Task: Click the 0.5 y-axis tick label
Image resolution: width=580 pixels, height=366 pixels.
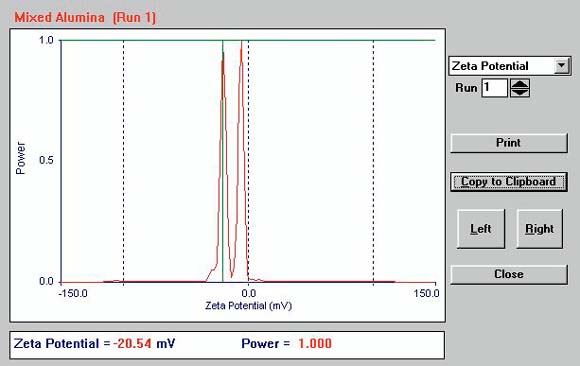Action: click(x=46, y=160)
